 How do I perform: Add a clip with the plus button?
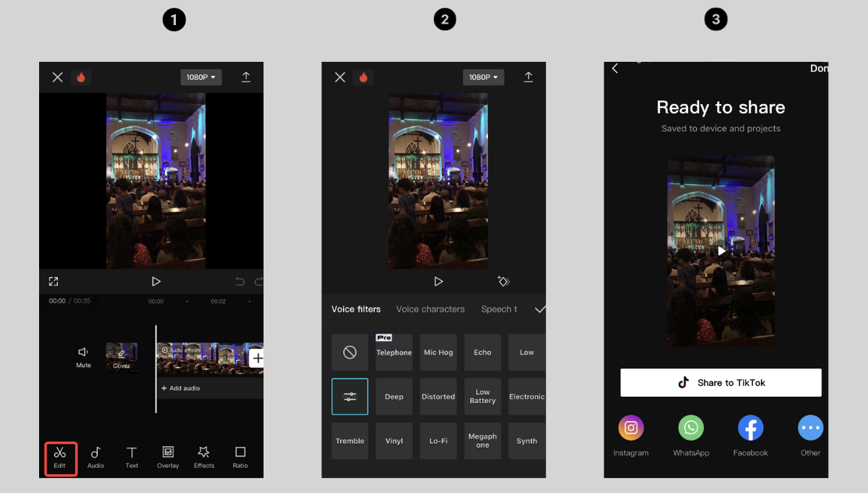coord(256,358)
